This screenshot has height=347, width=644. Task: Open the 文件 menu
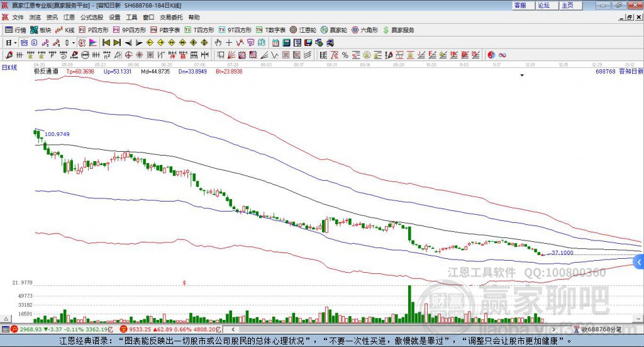(x=18, y=17)
